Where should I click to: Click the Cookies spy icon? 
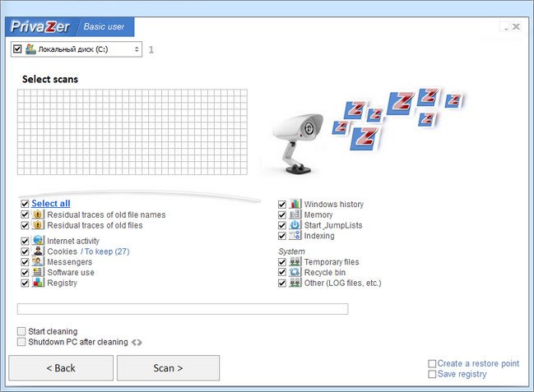click(38, 251)
